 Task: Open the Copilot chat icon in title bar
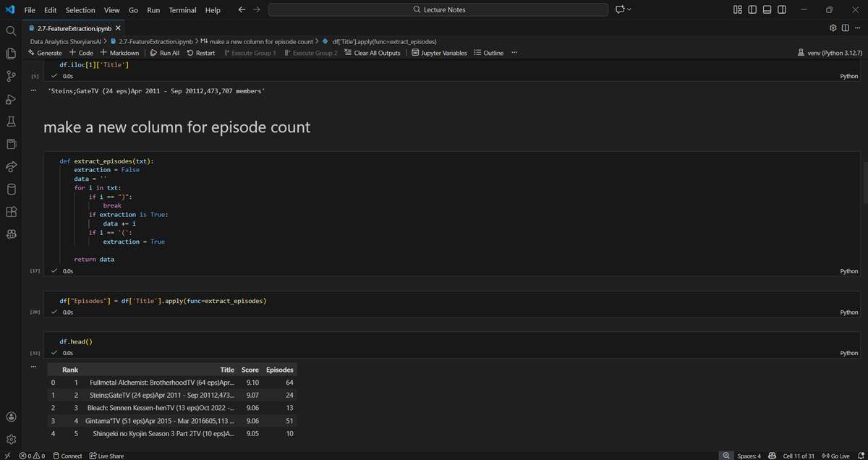620,10
